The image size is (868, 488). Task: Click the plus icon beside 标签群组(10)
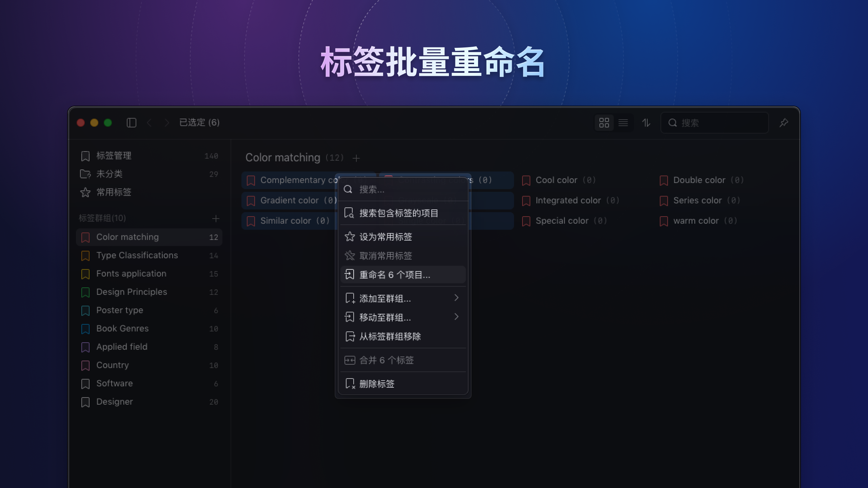[x=216, y=219]
